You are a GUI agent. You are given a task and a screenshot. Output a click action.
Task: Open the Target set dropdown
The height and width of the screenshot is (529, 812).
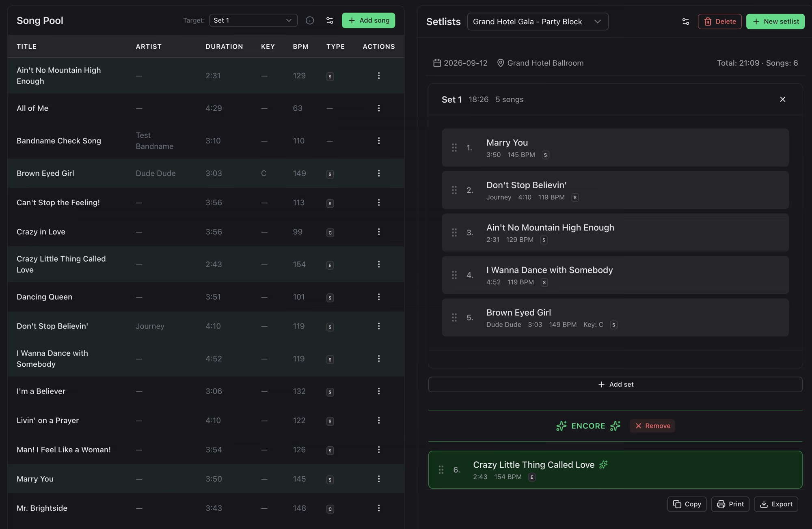tap(253, 20)
